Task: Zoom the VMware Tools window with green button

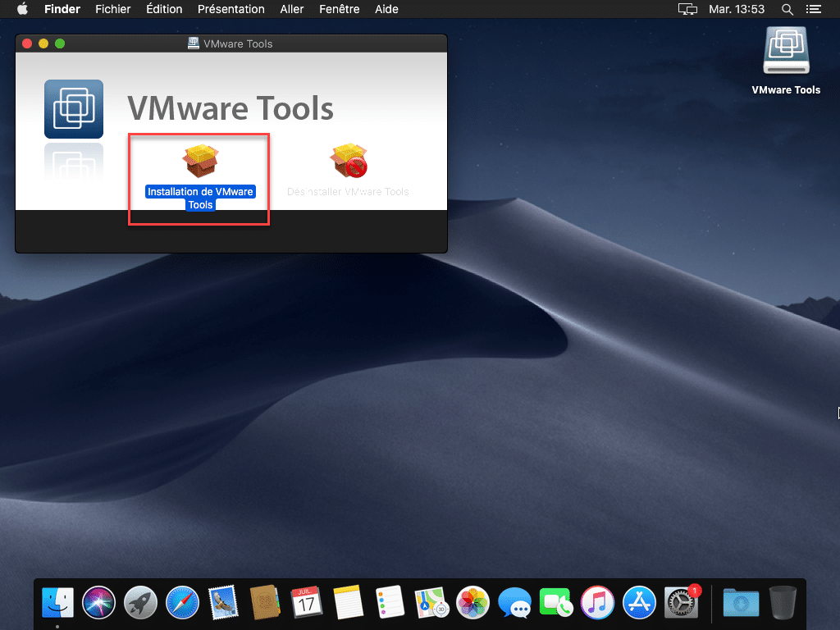Action: pyautogui.click(x=60, y=43)
